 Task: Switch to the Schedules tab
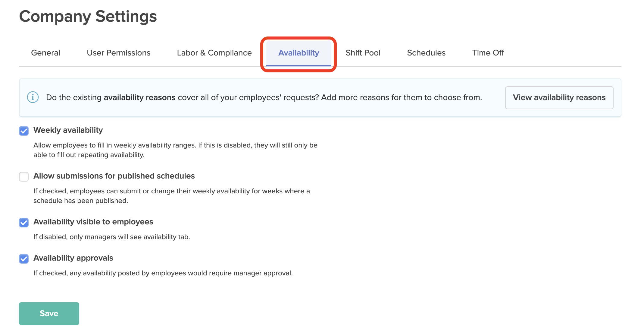pyautogui.click(x=426, y=53)
